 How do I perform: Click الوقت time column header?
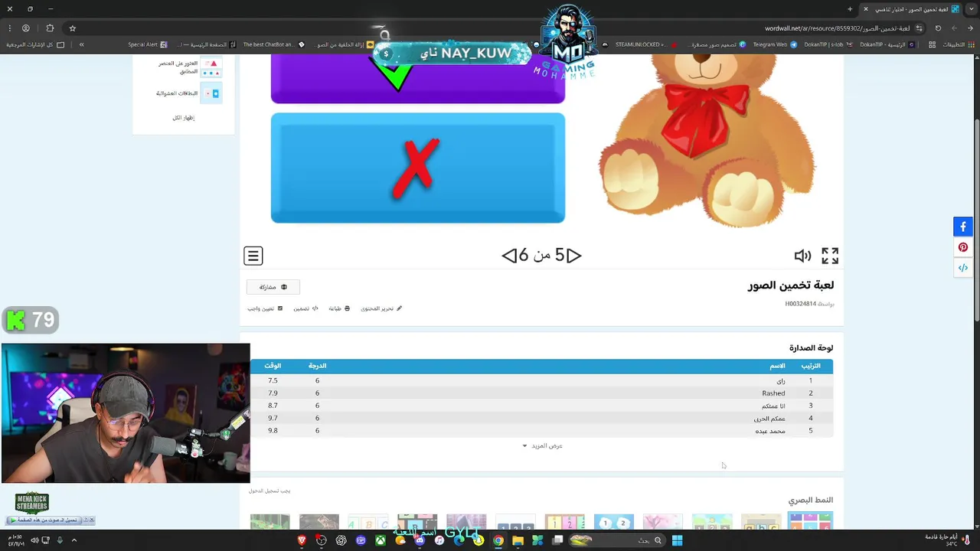(273, 366)
